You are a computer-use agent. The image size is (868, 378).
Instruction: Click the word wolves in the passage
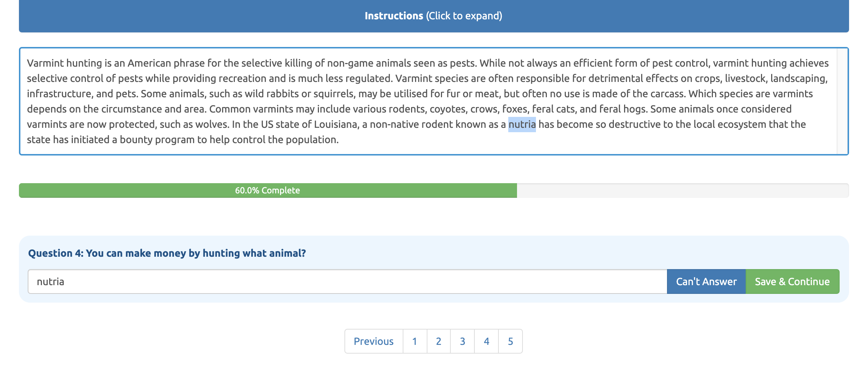click(x=212, y=125)
